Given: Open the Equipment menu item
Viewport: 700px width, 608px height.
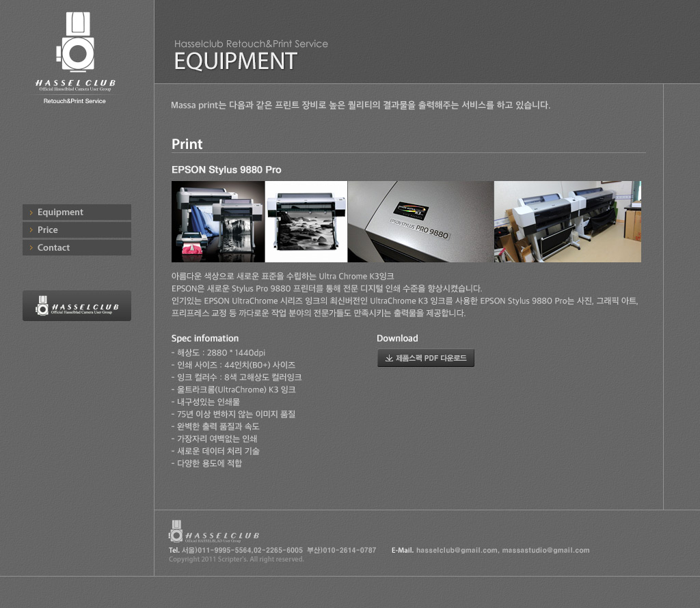Looking at the screenshot, I should (60, 212).
